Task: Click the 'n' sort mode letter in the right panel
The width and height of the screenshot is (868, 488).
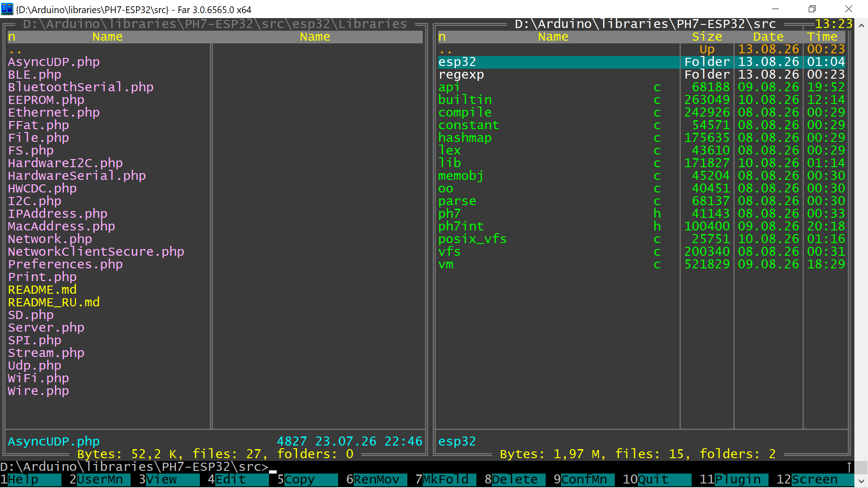Action: point(442,37)
